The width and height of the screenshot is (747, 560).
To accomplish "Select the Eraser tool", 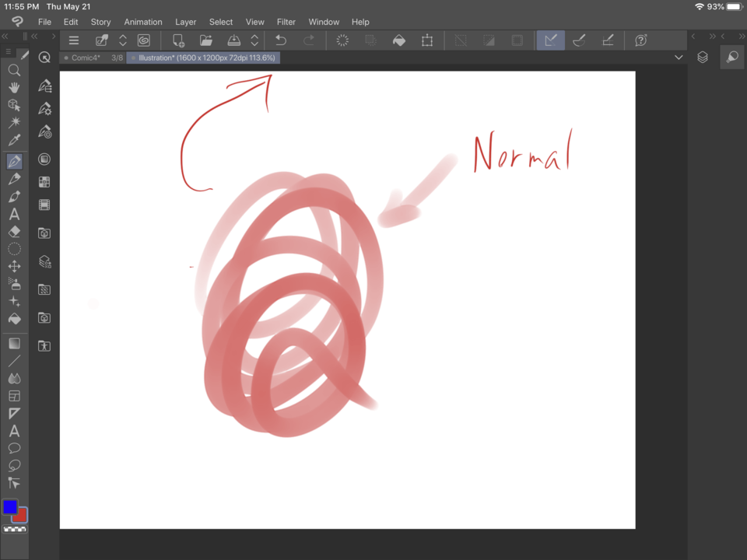I will tap(14, 232).
